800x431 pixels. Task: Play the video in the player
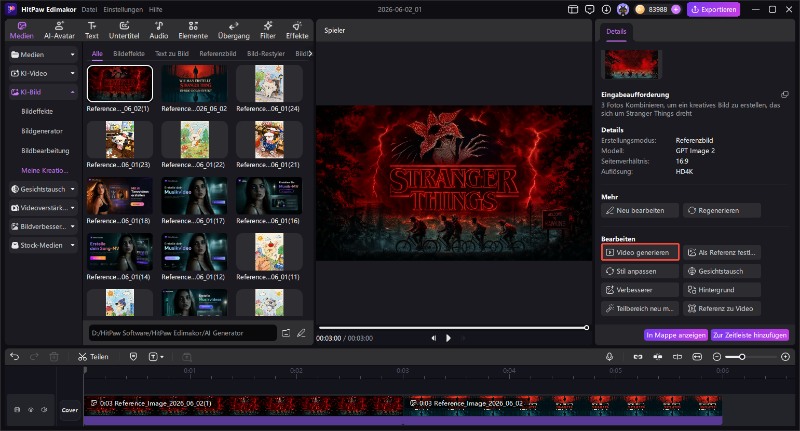(448, 338)
